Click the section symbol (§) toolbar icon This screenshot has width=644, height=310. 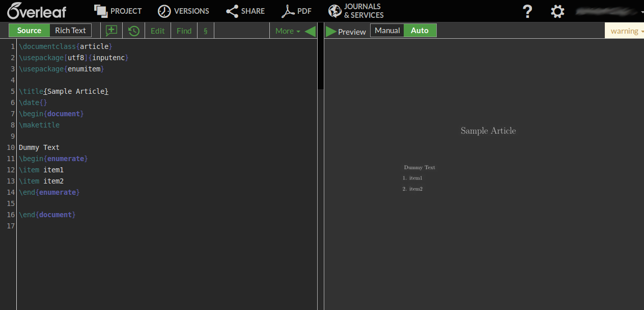click(x=205, y=31)
